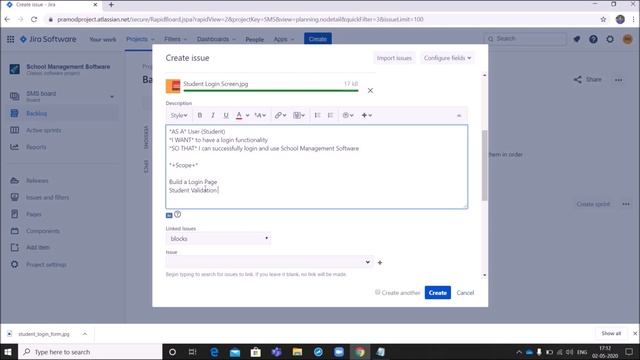
Task: Click the Windows taskbar search box
Action: (x=90, y=352)
